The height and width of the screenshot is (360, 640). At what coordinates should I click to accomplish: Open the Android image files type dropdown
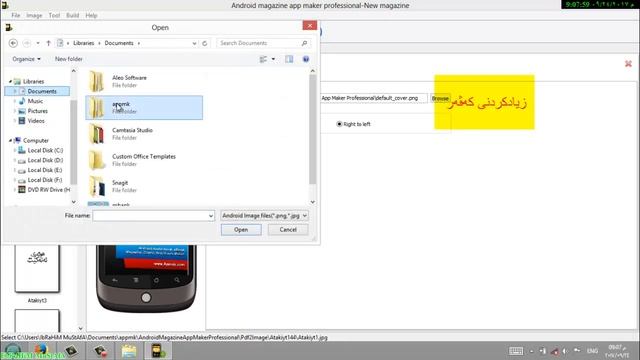(264, 216)
